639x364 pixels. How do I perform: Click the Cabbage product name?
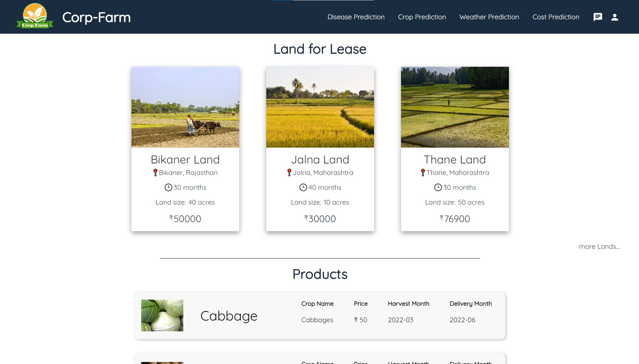(229, 316)
